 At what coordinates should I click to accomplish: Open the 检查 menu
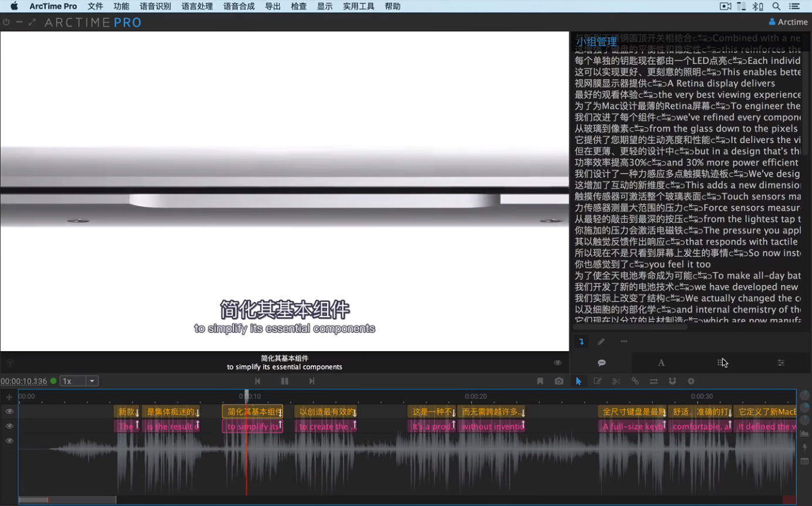[298, 6]
